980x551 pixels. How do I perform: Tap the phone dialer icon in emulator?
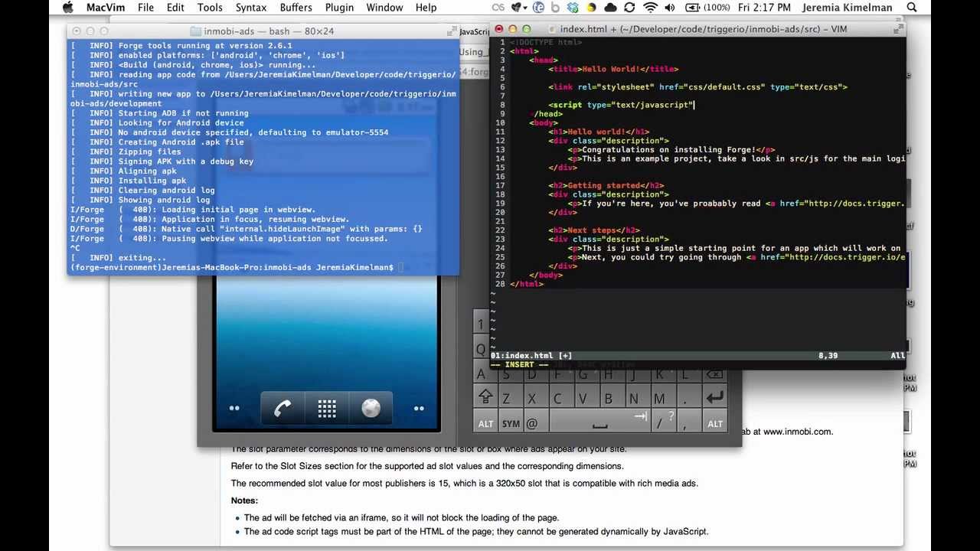pyautogui.click(x=283, y=408)
